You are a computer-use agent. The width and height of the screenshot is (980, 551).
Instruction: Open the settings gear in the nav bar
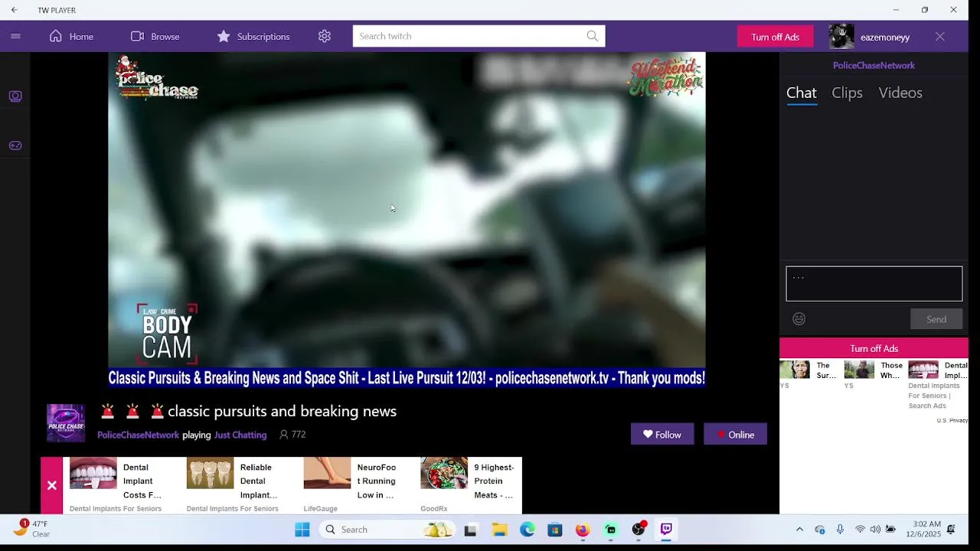tap(325, 36)
